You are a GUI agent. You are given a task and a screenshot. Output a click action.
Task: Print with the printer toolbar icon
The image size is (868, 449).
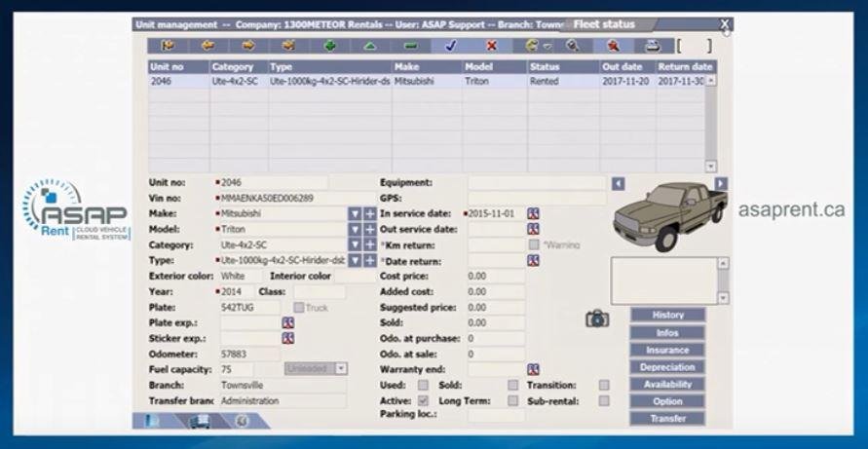pyautogui.click(x=654, y=46)
